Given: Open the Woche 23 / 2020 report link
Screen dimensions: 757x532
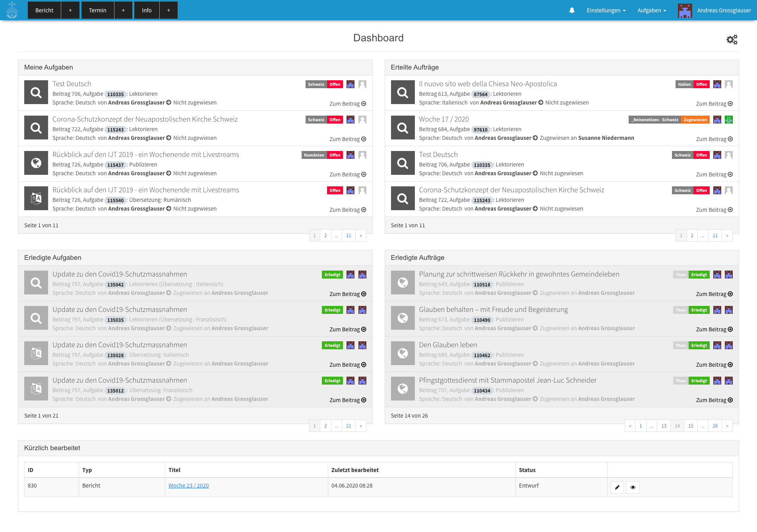Looking at the screenshot, I should pos(188,485).
